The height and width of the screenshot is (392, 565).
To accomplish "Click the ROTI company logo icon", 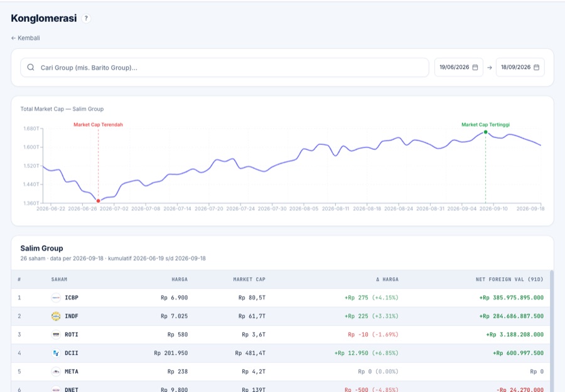I will tap(56, 334).
